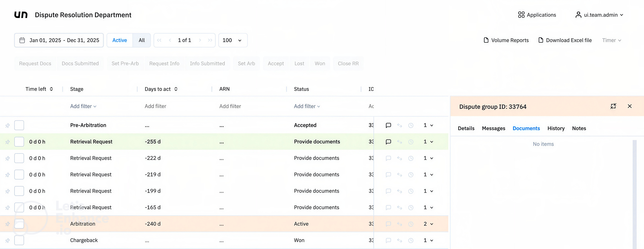Check the -255 d Retrieval Request row
The image size is (644, 249).
point(19,142)
